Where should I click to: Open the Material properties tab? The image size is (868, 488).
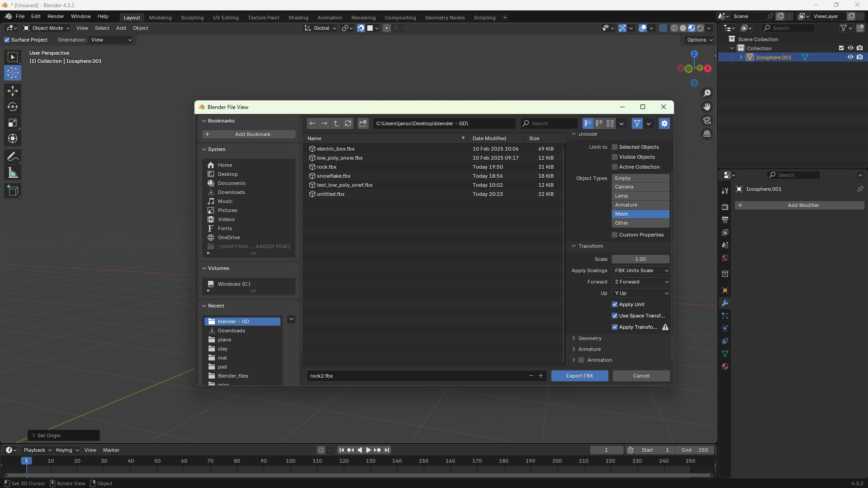point(725,366)
